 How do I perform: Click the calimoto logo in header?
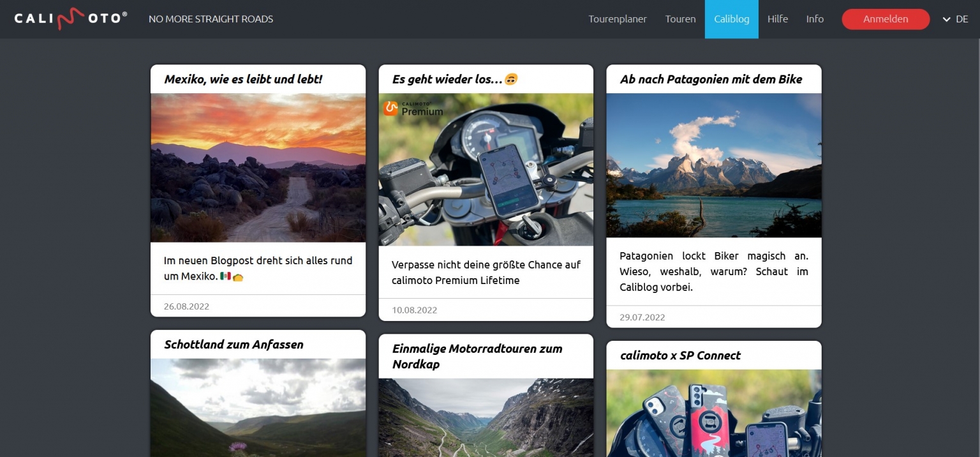click(70, 19)
